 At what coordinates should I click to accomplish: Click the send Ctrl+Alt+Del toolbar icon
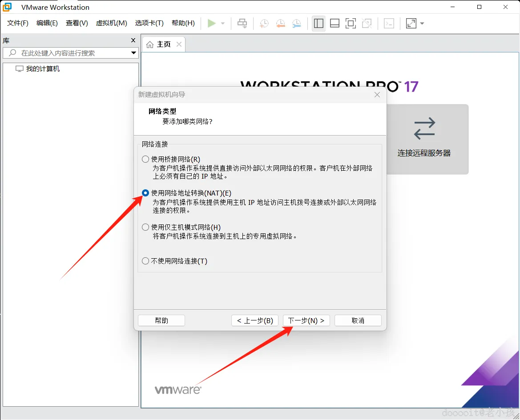pyautogui.click(x=242, y=23)
